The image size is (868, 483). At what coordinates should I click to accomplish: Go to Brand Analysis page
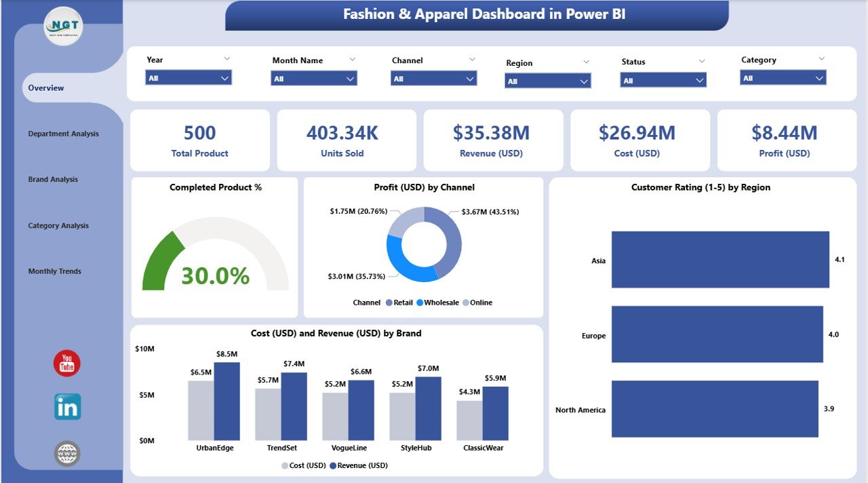coord(53,180)
